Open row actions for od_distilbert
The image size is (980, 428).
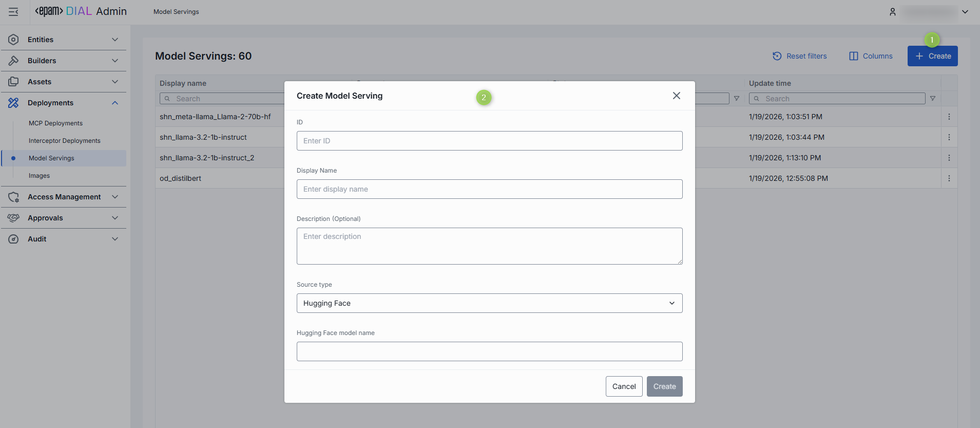949,178
